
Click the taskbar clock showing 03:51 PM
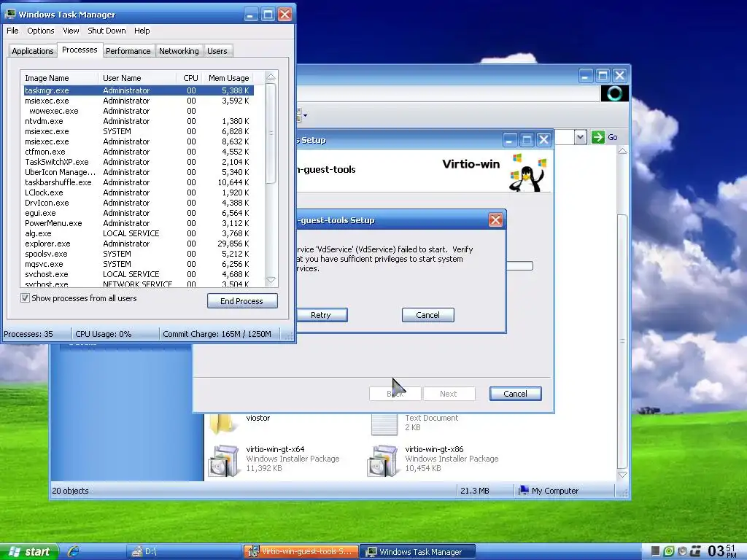pyautogui.click(x=723, y=551)
